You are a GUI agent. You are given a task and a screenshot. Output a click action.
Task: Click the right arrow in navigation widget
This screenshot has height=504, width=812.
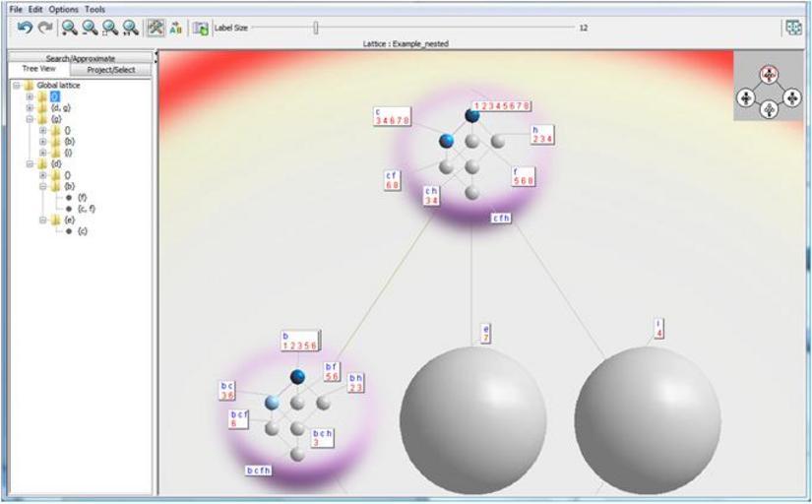tap(793, 97)
